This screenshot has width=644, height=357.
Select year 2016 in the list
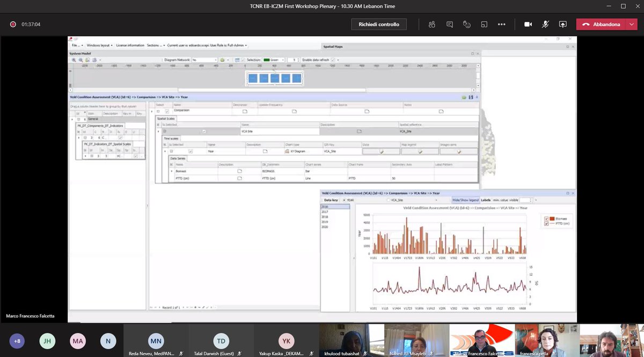click(336, 207)
